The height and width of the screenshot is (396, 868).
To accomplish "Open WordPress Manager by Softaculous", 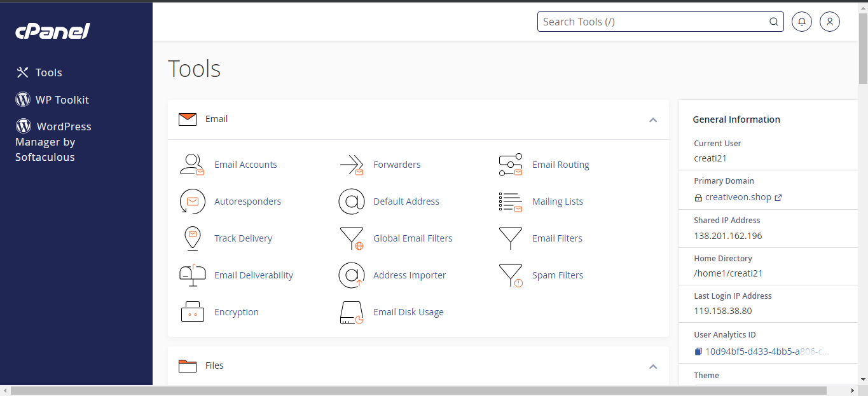I will pyautogui.click(x=53, y=141).
